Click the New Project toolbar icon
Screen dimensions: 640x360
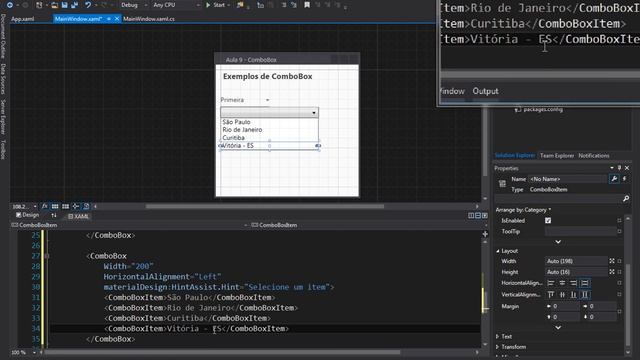point(39,5)
